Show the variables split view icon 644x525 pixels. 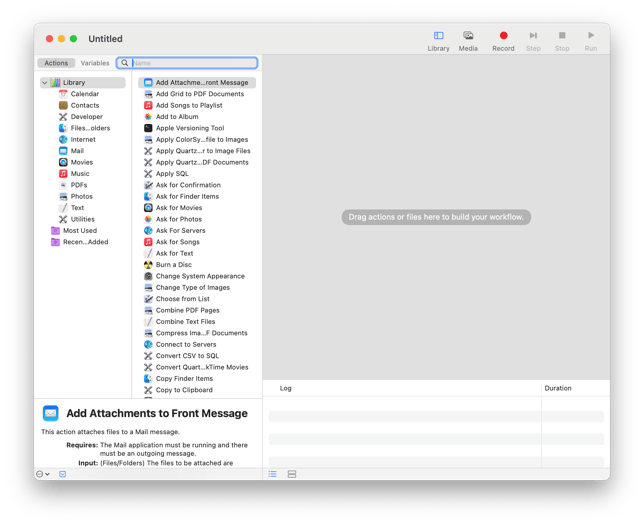click(x=292, y=474)
